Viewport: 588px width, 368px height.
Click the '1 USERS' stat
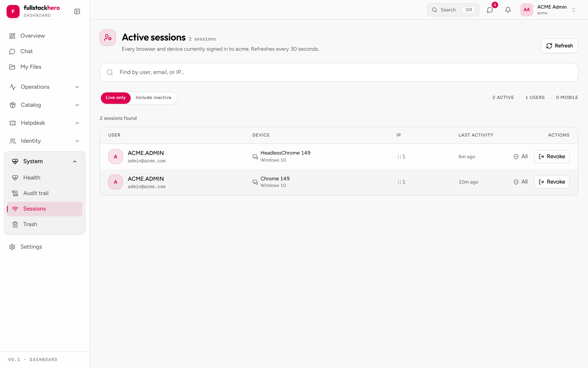(535, 98)
